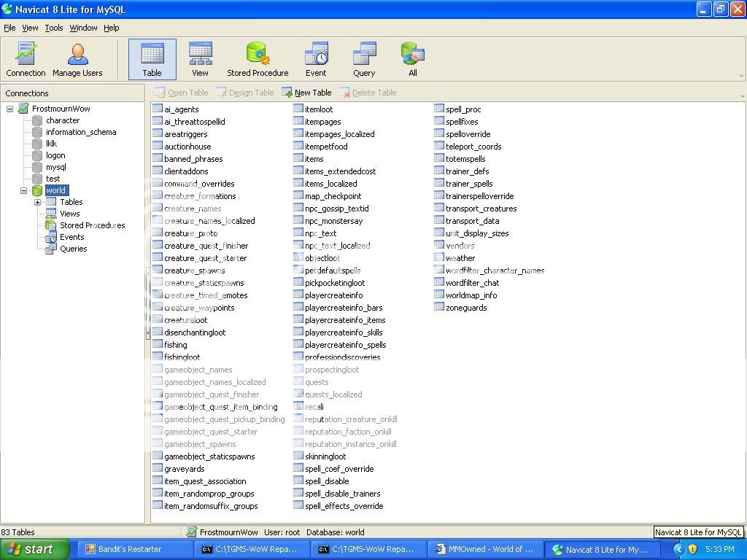Image resolution: width=747 pixels, height=560 pixels.
Task: Select the item_randomsuffix_groups table
Action: pyautogui.click(x=211, y=506)
